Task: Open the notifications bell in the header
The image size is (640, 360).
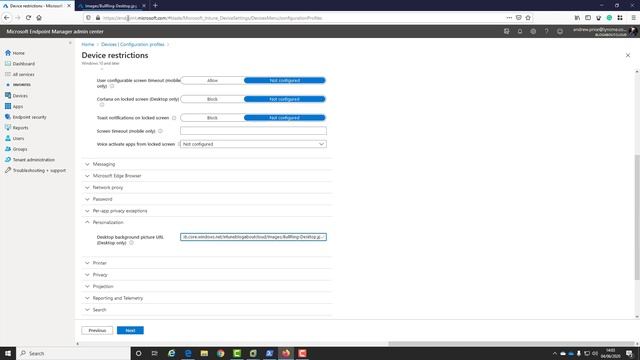Action: tap(520, 31)
